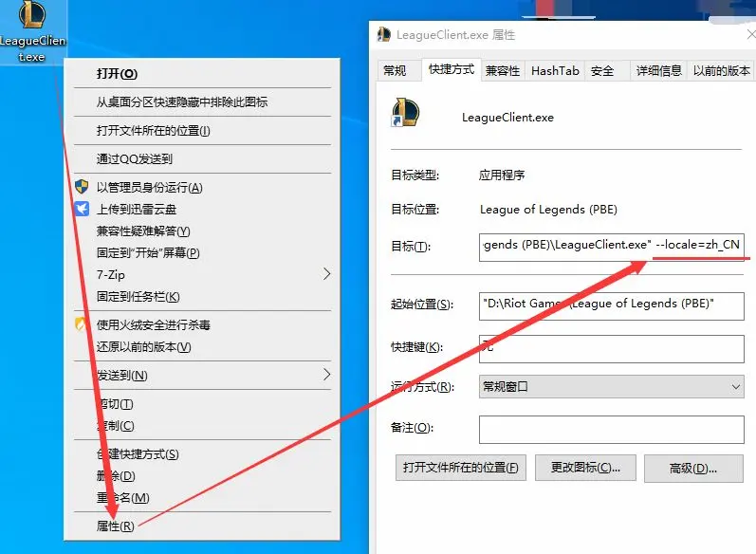The image size is (756, 554).
Task: Open the 详细信息 tab
Action: (658, 71)
